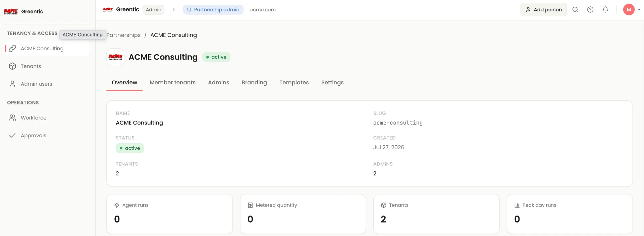Switch to the Branding tab
This screenshot has width=644, height=236.
click(x=254, y=83)
